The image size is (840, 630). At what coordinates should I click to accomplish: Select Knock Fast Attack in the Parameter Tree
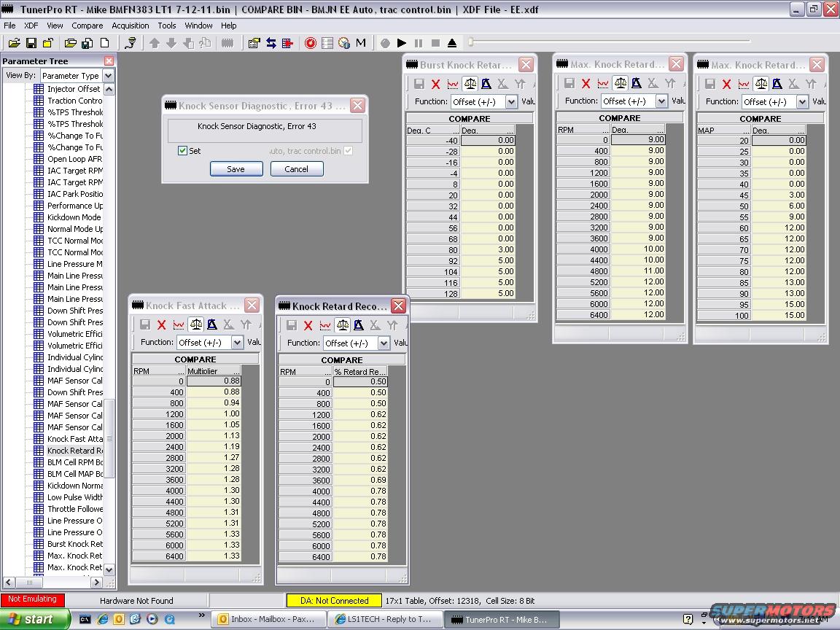pyautogui.click(x=74, y=439)
